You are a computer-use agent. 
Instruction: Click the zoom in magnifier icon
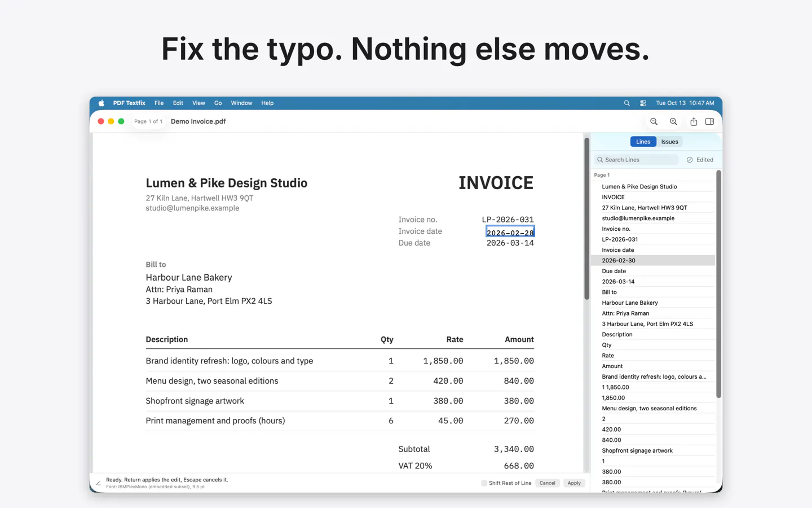(673, 121)
